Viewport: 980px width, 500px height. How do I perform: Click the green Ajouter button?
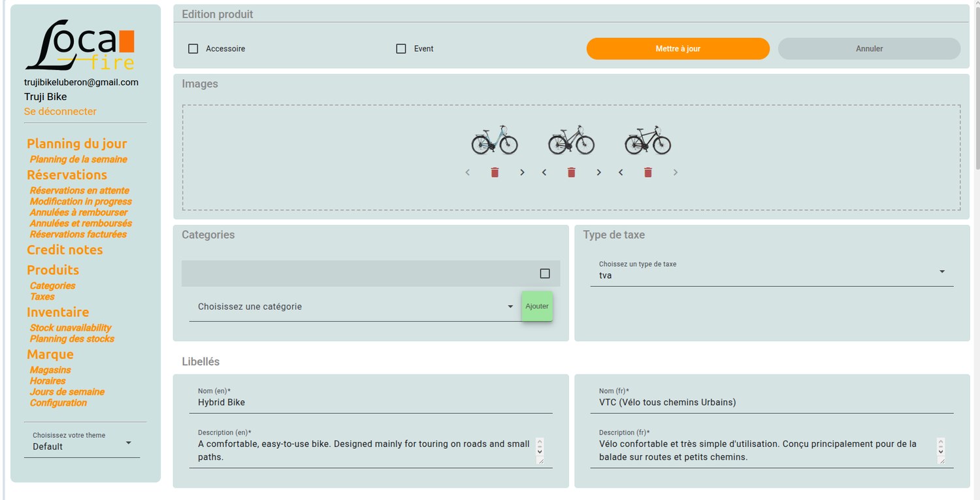(537, 306)
